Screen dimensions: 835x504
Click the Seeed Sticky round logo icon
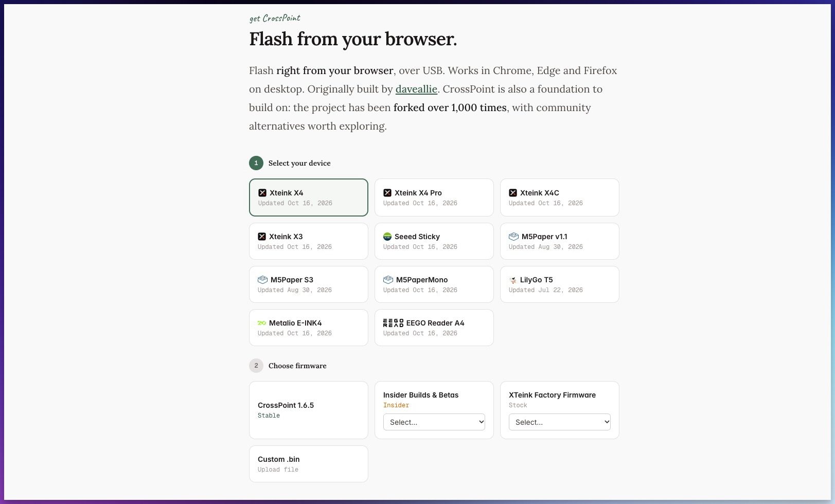pyautogui.click(x=387, y=237)
